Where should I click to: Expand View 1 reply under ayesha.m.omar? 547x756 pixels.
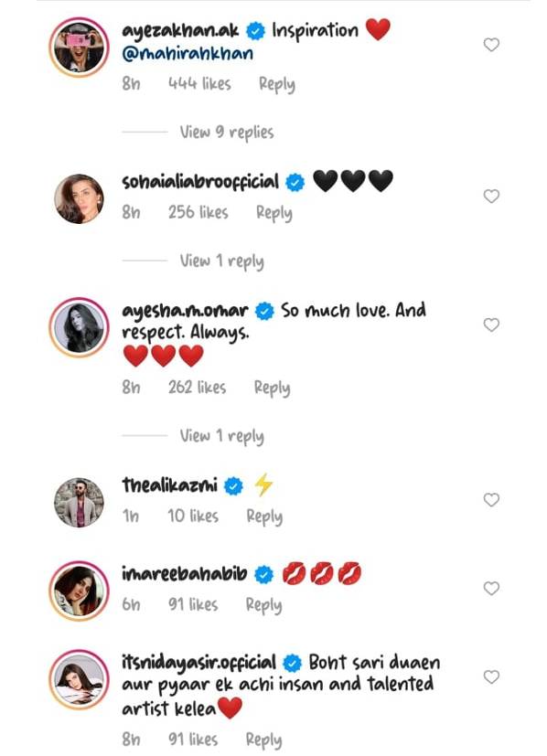[222, 436]
